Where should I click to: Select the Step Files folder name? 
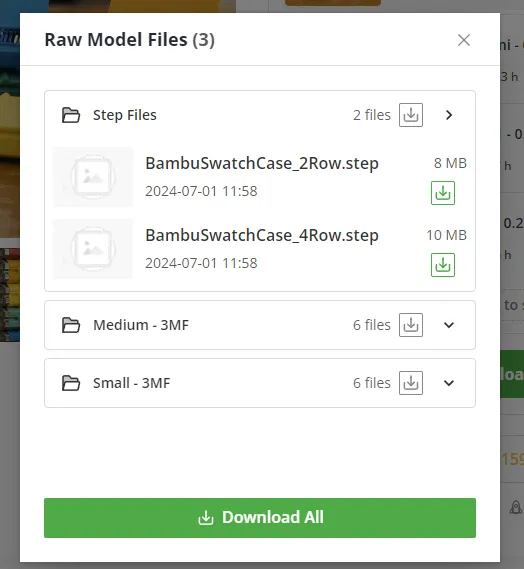(125, 115)
